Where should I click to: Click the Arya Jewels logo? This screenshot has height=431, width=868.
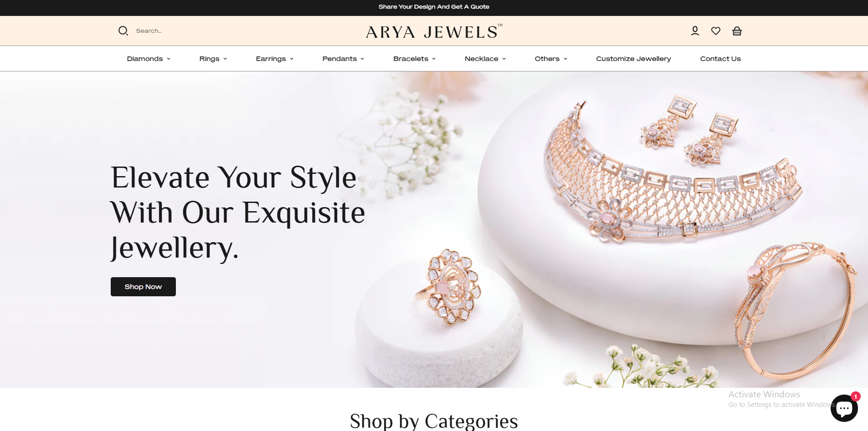coord(434,31)
